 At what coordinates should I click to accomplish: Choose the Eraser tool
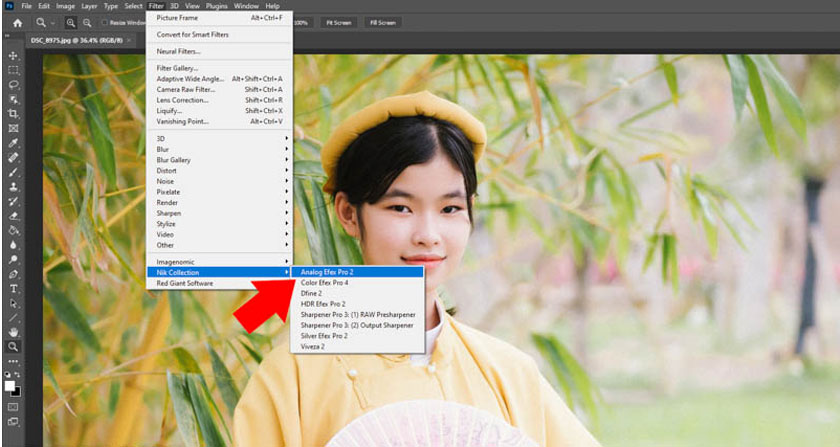click(13, 215)
